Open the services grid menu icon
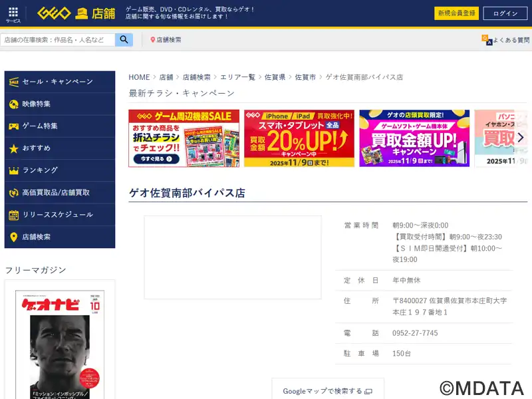 coord(13,12)
